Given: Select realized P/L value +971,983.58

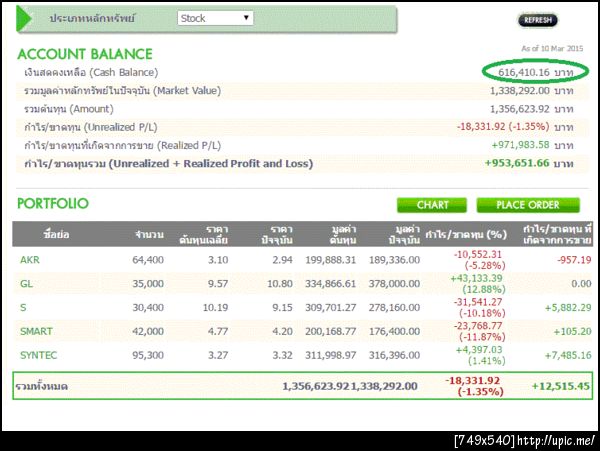Looking at the screenshot, I should coord(520,145).
